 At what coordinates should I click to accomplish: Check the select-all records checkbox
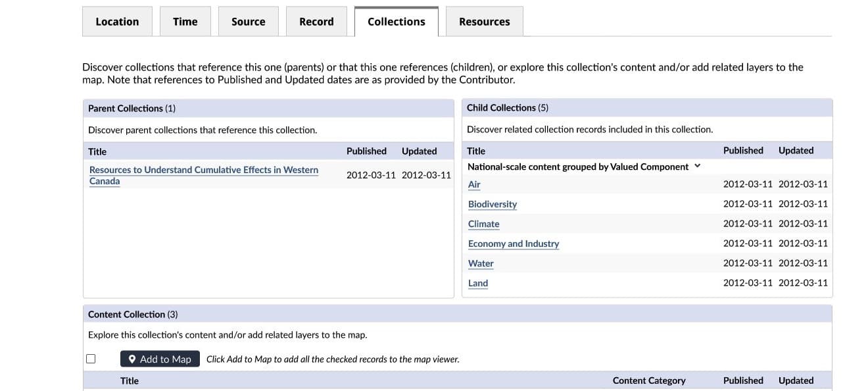[91, 359]
